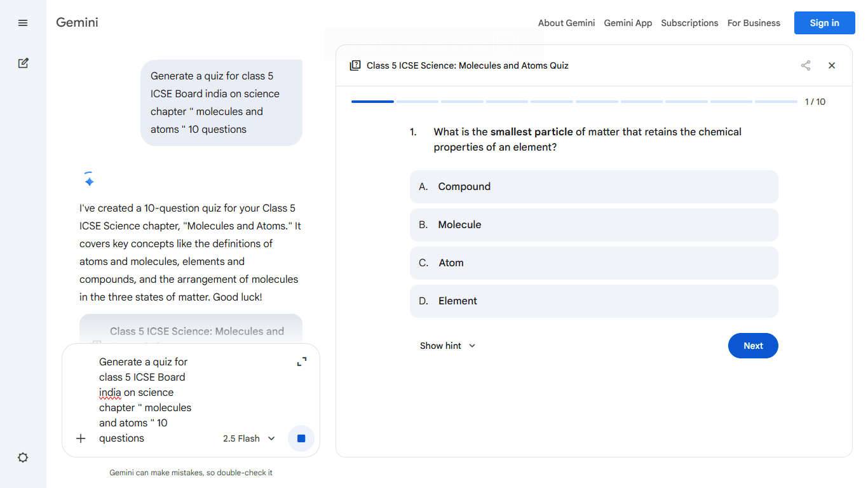Open the 2.5 Flash model dropdown
Screen dimensions: 868x488
249,438
